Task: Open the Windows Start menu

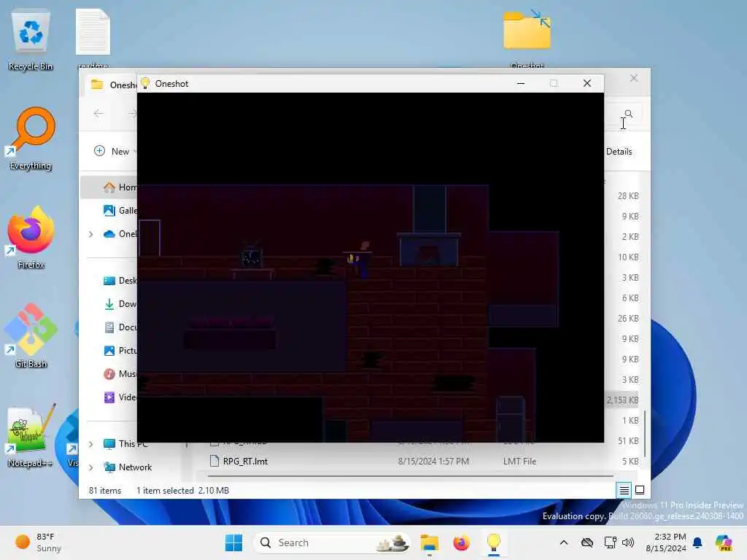Action: tap(233, 542)
